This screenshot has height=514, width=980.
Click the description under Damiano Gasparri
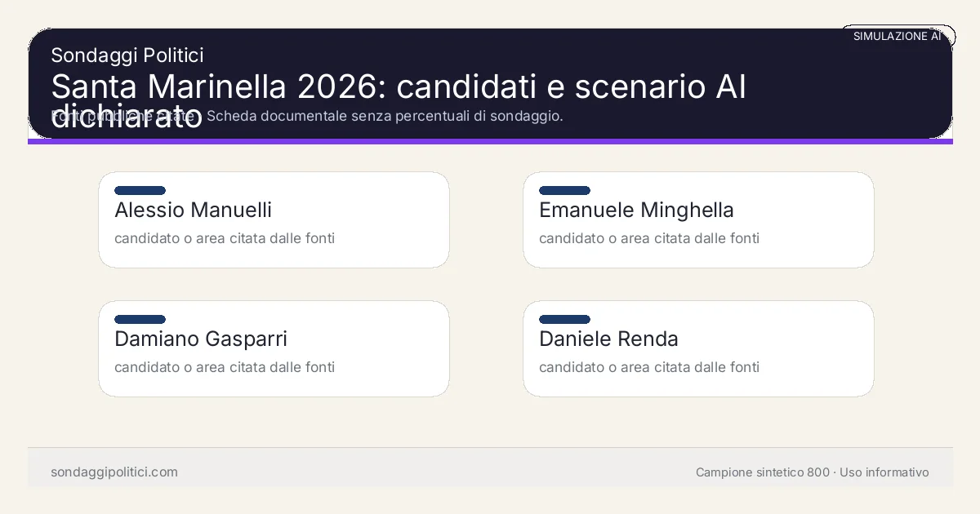click(x=225, y=367)
